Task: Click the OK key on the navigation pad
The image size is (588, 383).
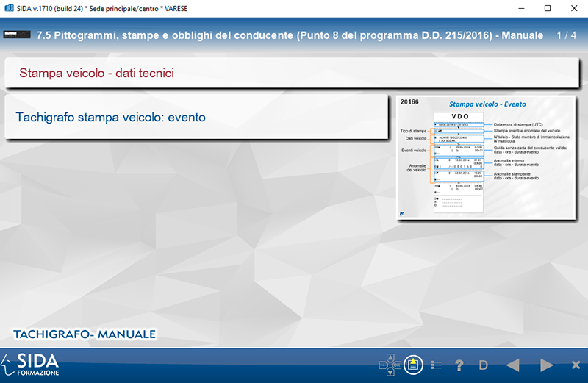Action: pyautogui.click(x=398, y=365)
